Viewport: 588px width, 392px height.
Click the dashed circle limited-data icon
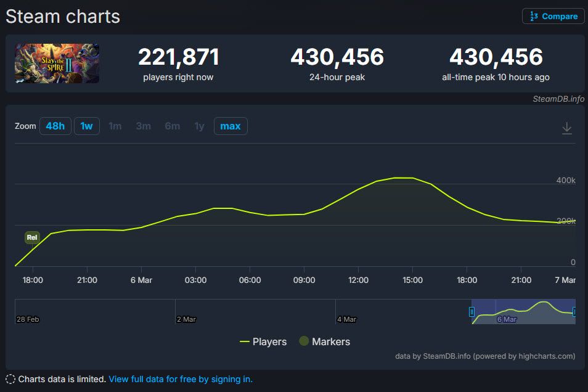tap(10, 379)
